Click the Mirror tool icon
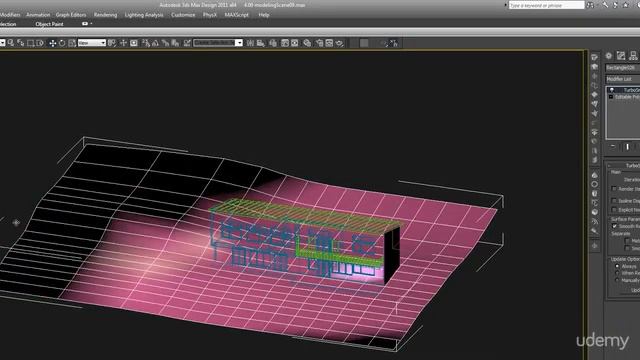Screen dimensions: 640x360 250,43
